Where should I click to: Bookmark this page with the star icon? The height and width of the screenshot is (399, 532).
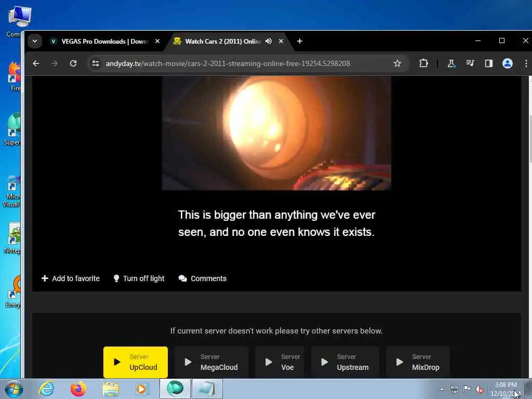pyautogui.click(x=397, y=63)
